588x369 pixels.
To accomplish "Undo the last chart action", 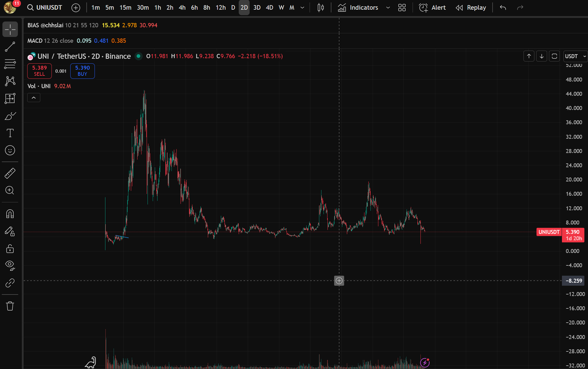I will click(503, 8).
